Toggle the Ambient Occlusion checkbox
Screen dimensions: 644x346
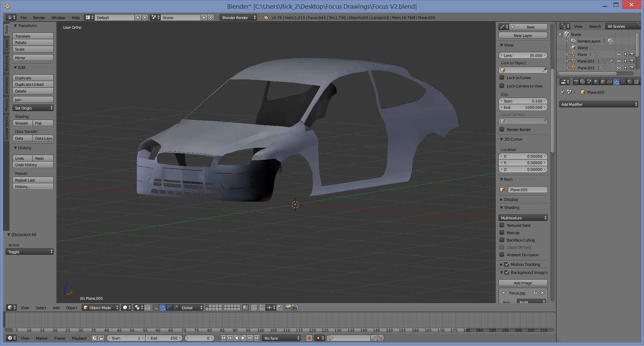502,255
